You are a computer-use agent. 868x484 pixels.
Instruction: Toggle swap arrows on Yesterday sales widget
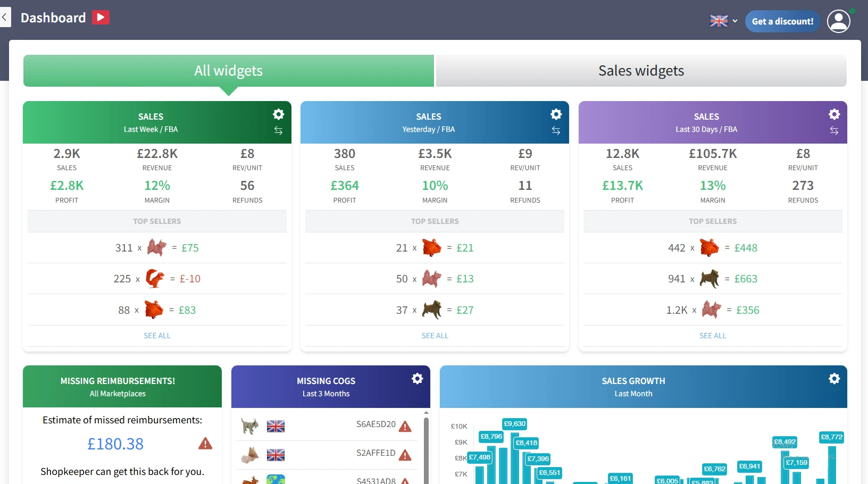(556, 131)
